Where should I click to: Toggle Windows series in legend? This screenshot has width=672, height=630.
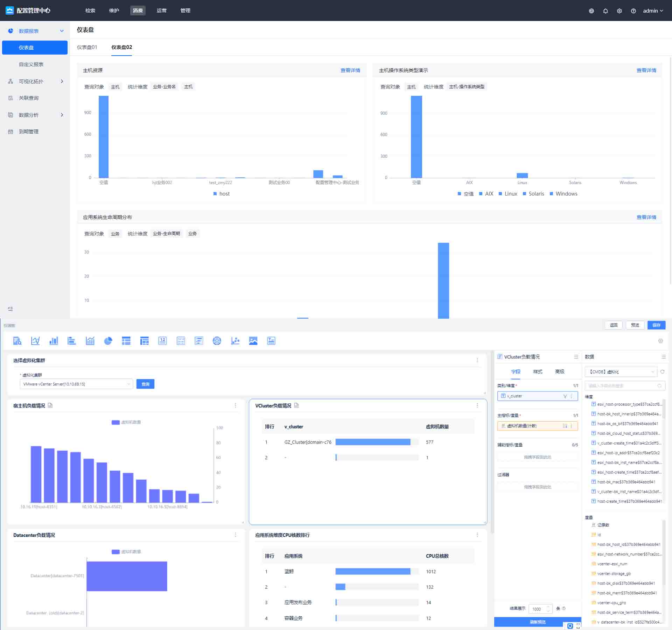(x=563, y=194)
